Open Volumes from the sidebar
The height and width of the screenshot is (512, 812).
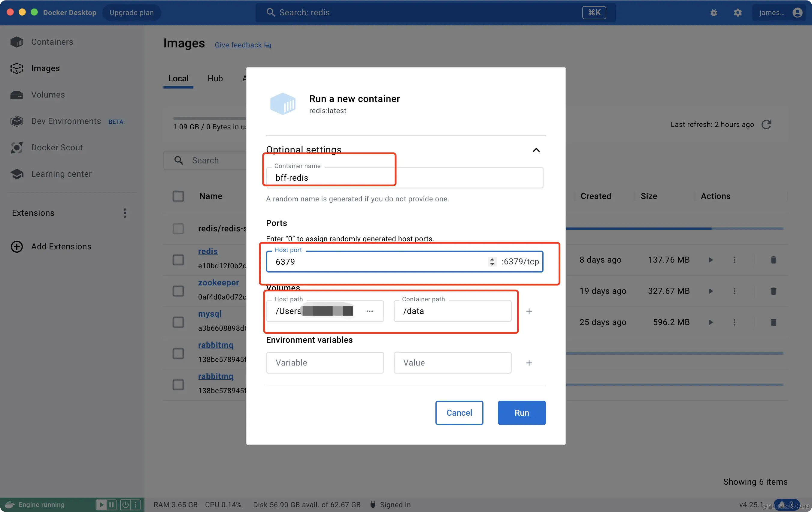tap(48, 95)
